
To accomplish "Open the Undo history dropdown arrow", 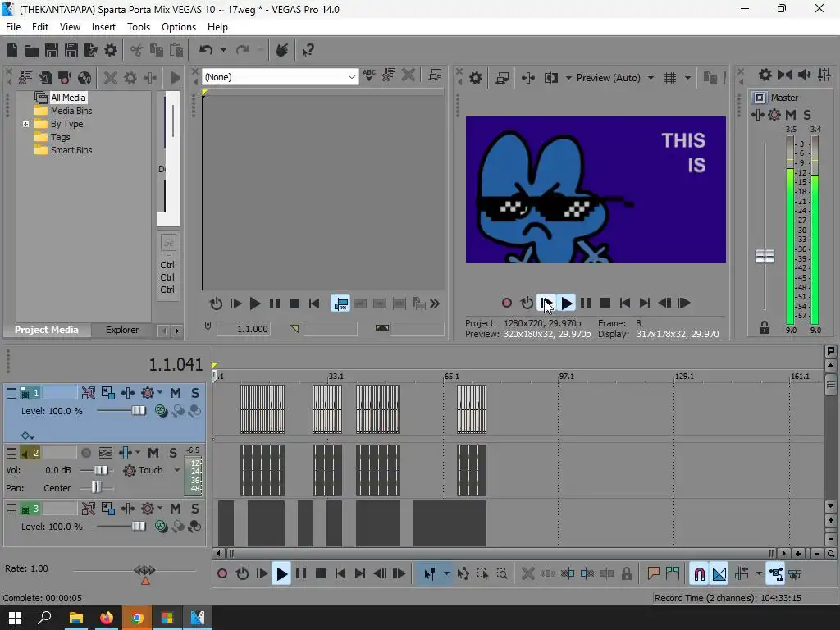I will tap(223, 50).
